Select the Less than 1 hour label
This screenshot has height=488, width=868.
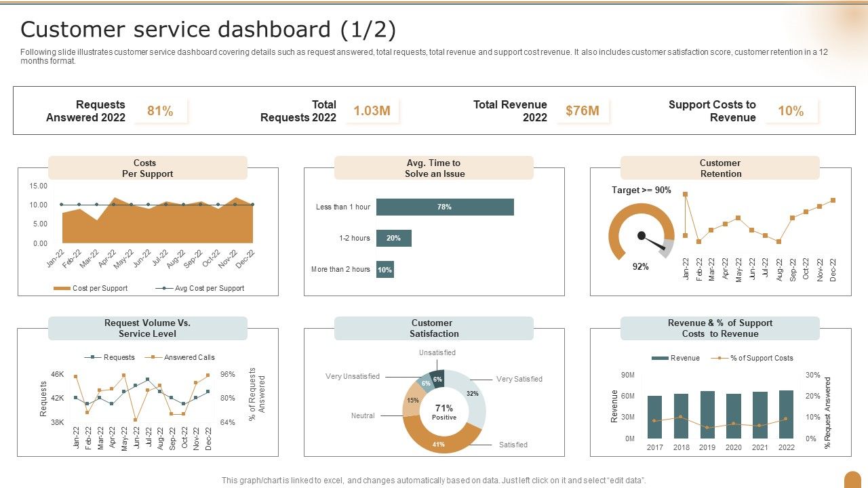pos(343,207)
